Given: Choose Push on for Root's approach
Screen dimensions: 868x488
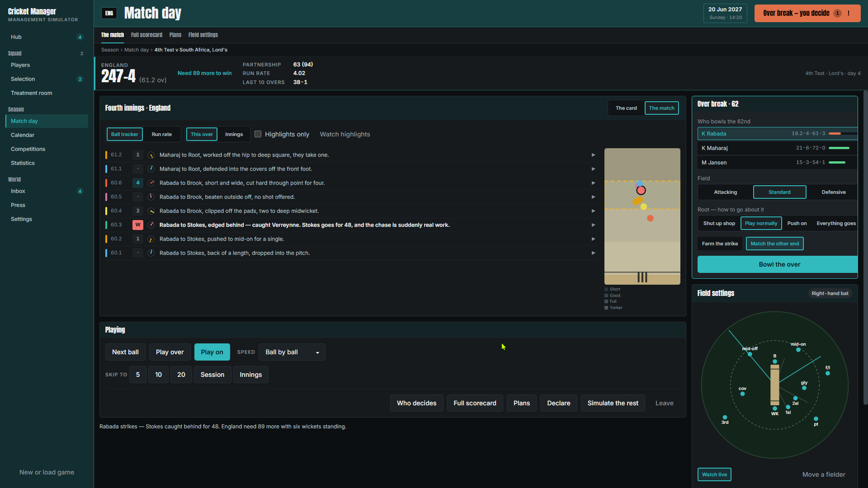Looking at the screenshot, I should [x=797, y=223].
